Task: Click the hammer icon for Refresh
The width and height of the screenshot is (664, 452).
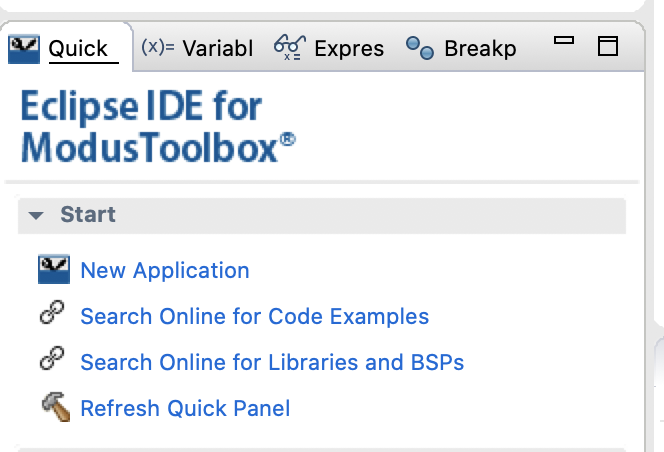Action: [x=53, y=407]
